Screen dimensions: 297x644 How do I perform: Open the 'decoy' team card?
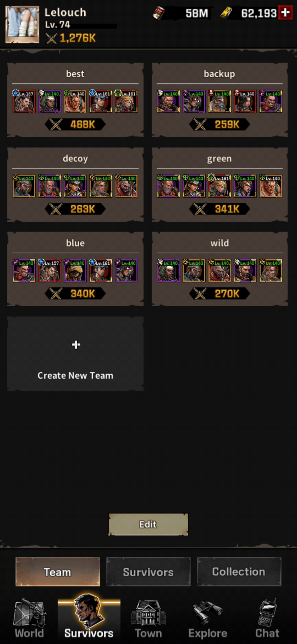(x=75, y=185)
